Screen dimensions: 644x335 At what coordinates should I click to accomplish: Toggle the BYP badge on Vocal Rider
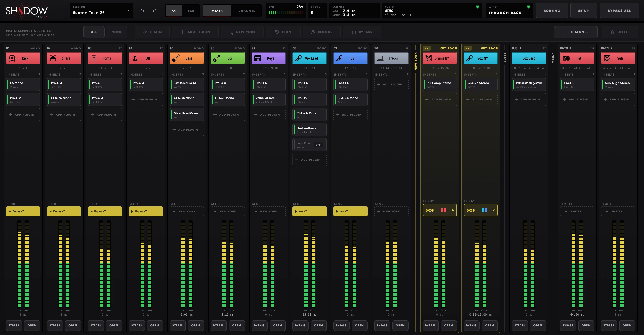[x=318, y=145]
